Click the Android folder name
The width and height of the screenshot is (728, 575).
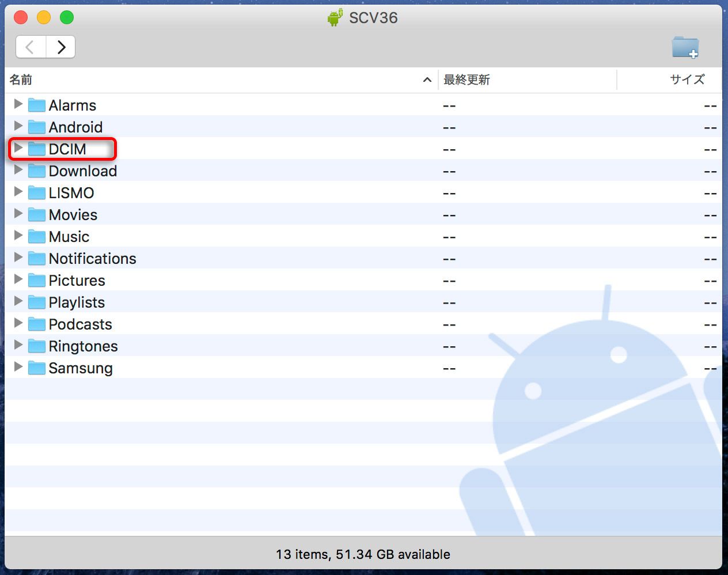point(76,127)
